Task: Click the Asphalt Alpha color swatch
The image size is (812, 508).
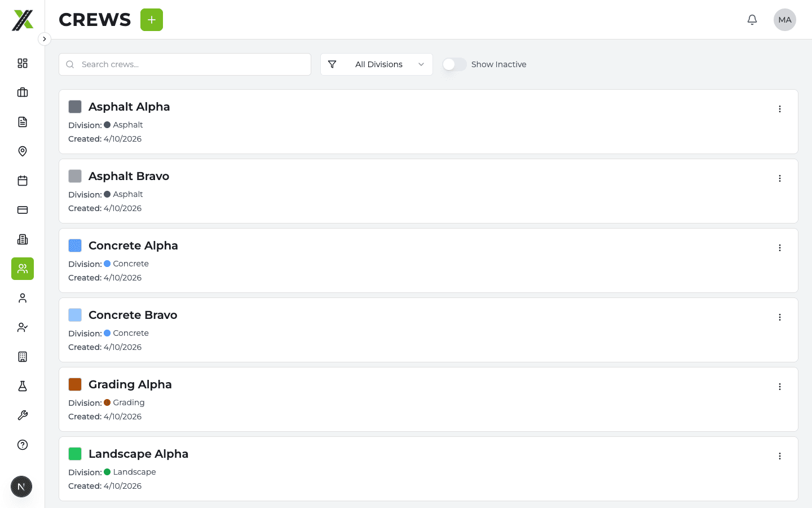Action: point(75,107)
